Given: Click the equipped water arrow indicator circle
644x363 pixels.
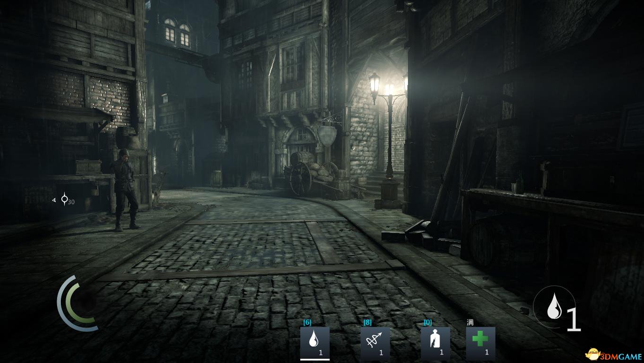Looking at the screenshot, I should pos(554,307).
